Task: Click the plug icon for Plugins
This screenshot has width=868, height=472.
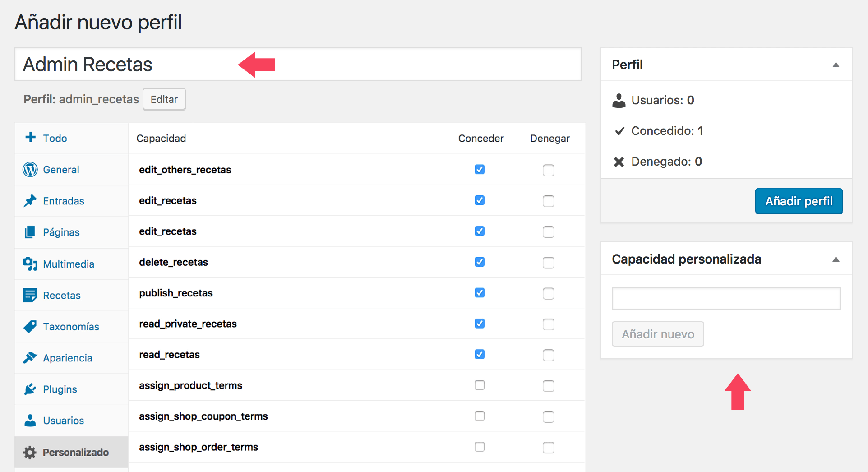Action: (x=30, y=389)
